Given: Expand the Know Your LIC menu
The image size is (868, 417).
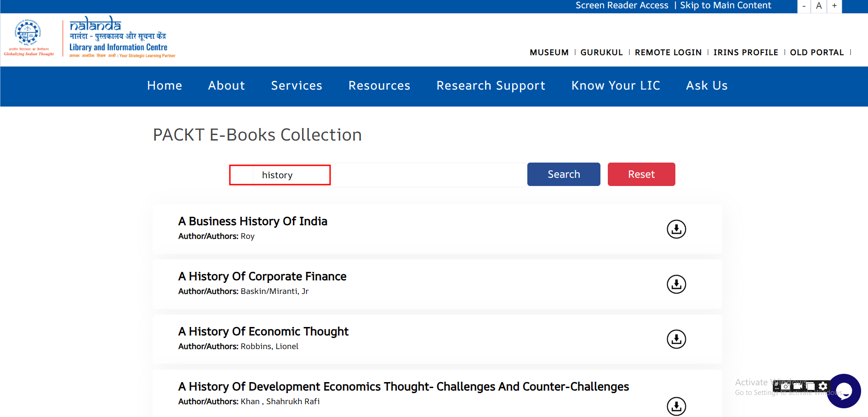Looking at the screenshot, I should [616, 86].
